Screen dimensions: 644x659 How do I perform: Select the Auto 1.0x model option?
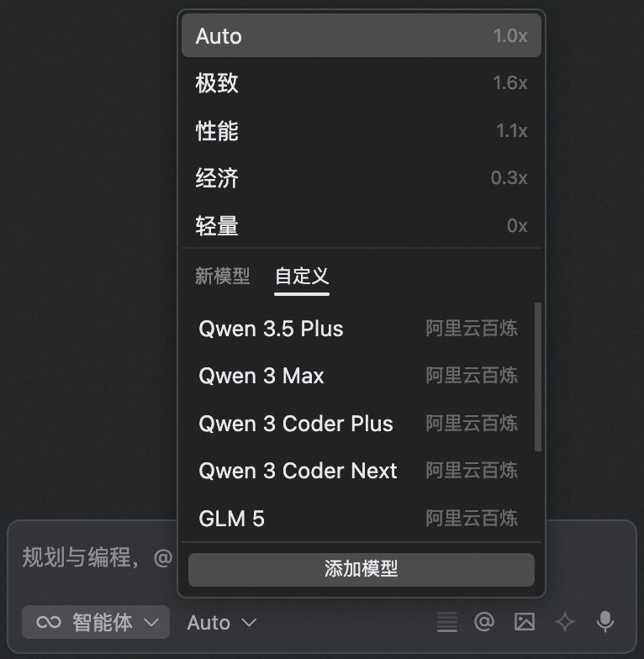click(361, 36)
